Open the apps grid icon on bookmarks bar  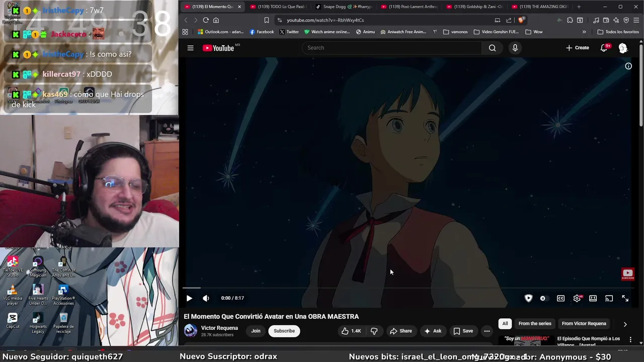click(185, 32)
